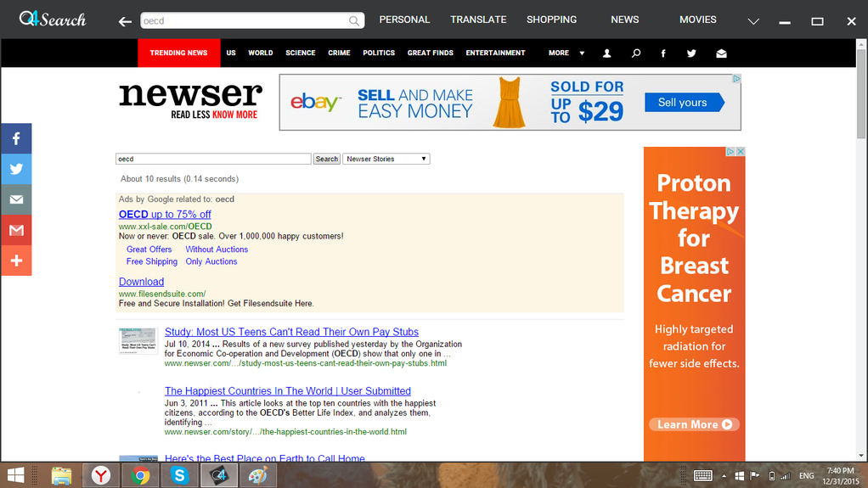The height and width of the screenshot is (488, 868).
Task: Open the Newser Stories dropdown
Action: pos(386,159)
